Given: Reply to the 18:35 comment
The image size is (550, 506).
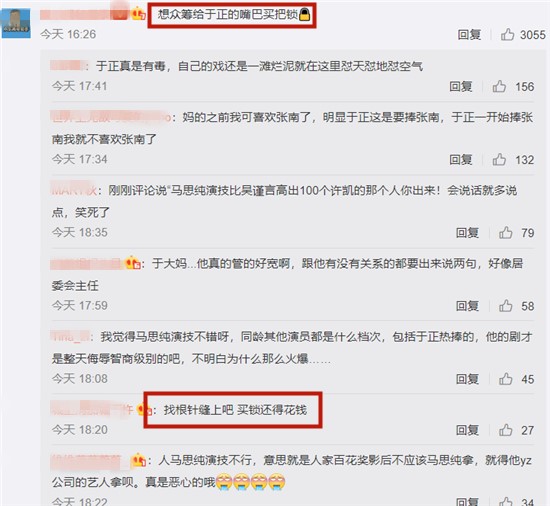Looking at the screenshot, I should [467, 232].
